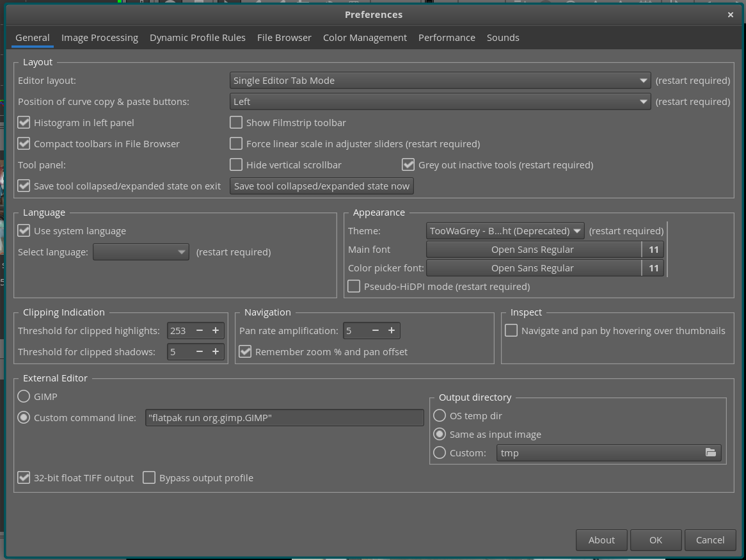This screenshot has height=560, width=746.
Task: Open folder browser for custom output directory
Action: point(710,452)
